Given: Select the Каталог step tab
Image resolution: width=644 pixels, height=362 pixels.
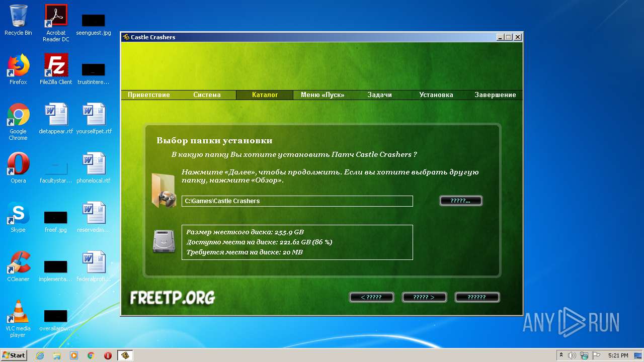Looking at the screenshot, I should click(x=265, y=95).
